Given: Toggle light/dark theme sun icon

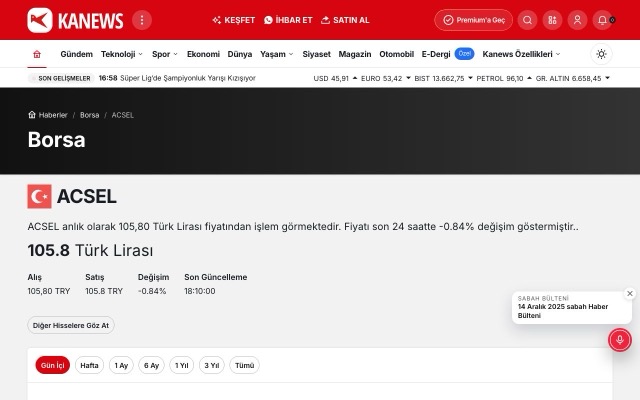Looking at the screenshot, I should [x=601, y=54].
